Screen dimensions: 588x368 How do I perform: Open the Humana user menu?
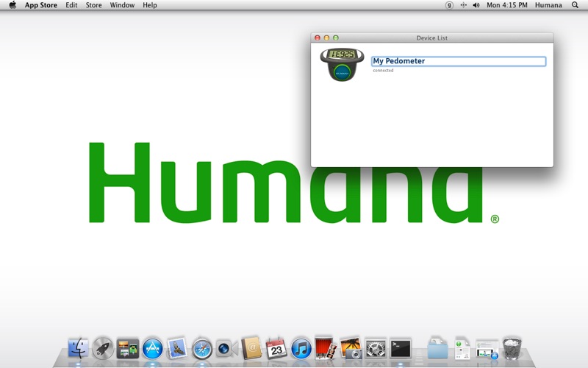pos(548,5)
